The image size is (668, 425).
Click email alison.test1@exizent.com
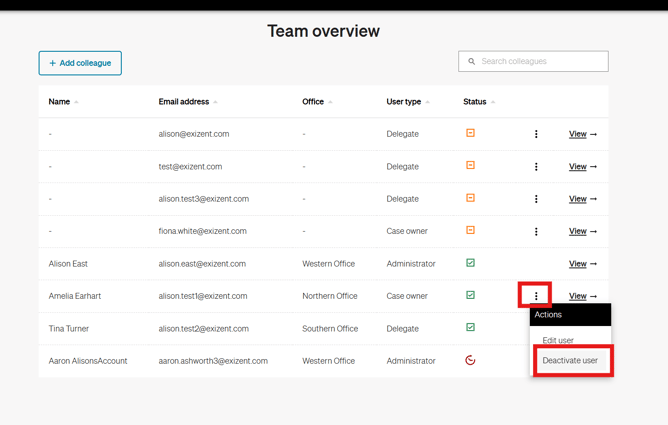(x=203, y=296)
